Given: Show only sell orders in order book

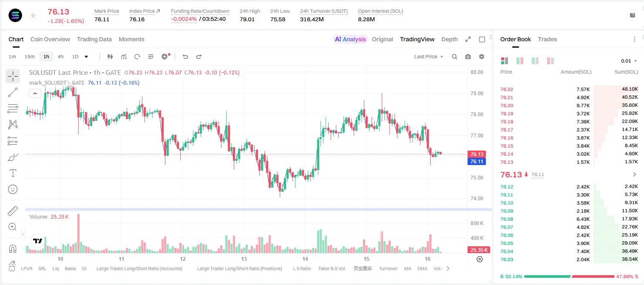Looking at the screenshot, I should point(550,61).
